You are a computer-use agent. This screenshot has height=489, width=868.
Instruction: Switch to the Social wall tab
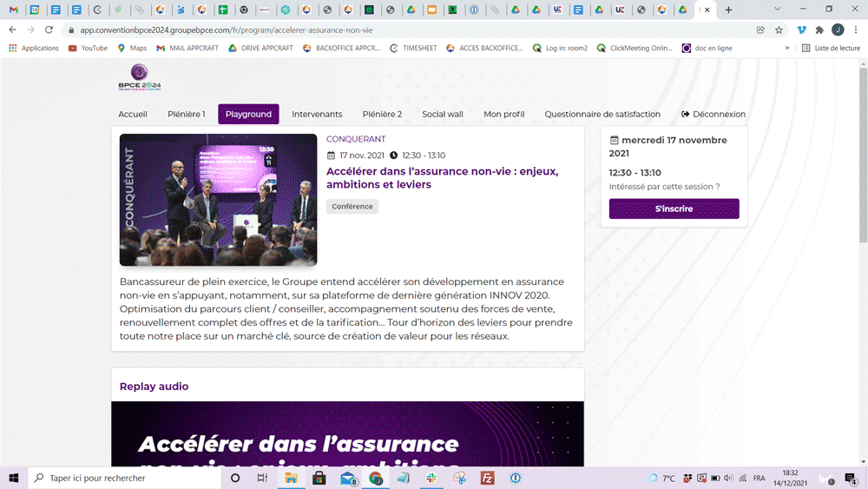coord(443,114)
